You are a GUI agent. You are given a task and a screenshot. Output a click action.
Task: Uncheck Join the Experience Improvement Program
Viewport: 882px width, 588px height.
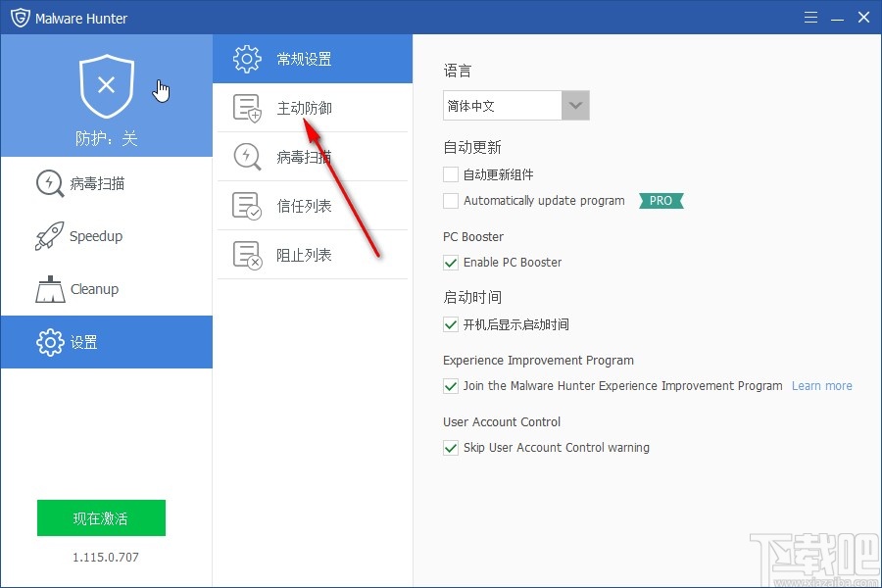(451, 386)
